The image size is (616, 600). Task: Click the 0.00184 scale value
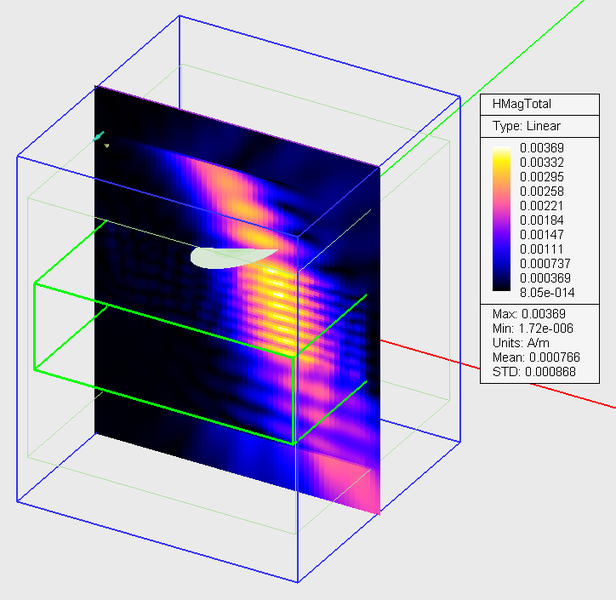pyautogui.click(x=544, y=220)
